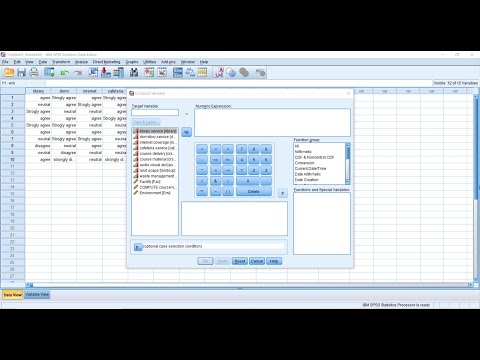Select 'waste management' in variable list
The width and height of the screenshot is (480, 360).
click(155, 176)
